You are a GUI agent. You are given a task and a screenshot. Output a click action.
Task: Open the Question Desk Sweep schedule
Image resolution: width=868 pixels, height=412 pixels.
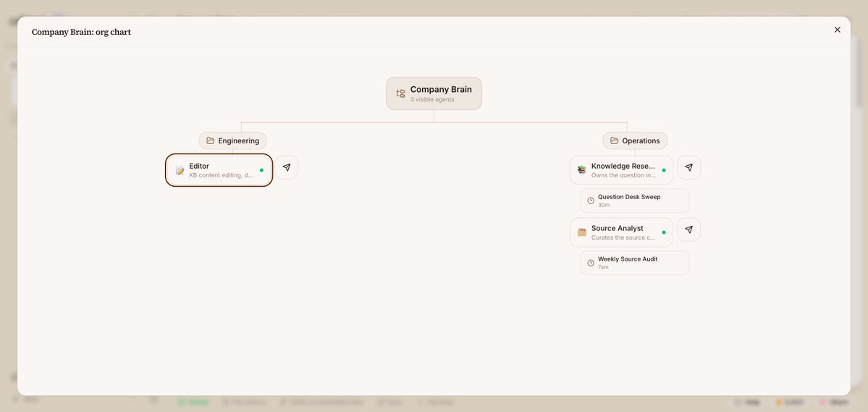635,201
